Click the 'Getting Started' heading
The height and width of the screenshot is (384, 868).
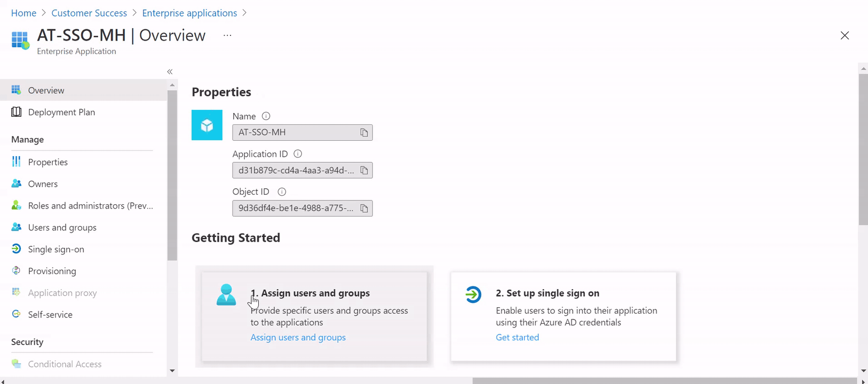(x=236, y=237)
